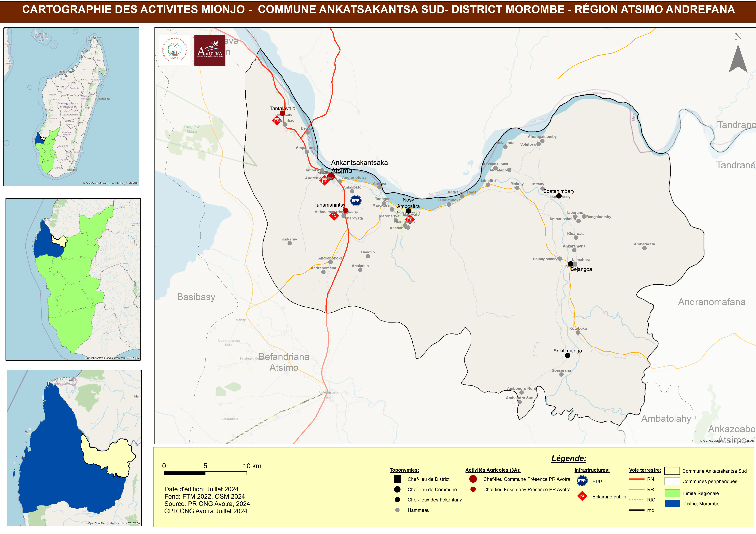Click the Bejangoa black marker on the map
This screenshot has width=756, height=534.
[x=571, y=264]
